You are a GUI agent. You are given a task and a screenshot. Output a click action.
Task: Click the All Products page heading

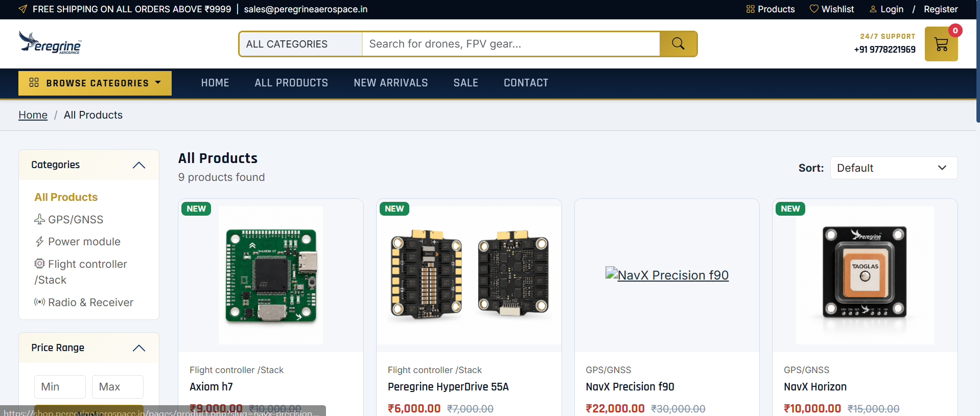218,158
